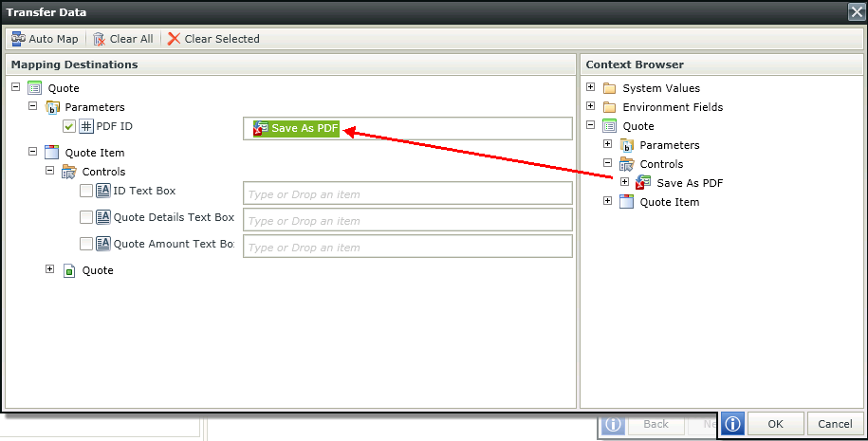Screen dimensions: 868x441
Task: Click the PDF ID hash icon
Action: (86, 126)
